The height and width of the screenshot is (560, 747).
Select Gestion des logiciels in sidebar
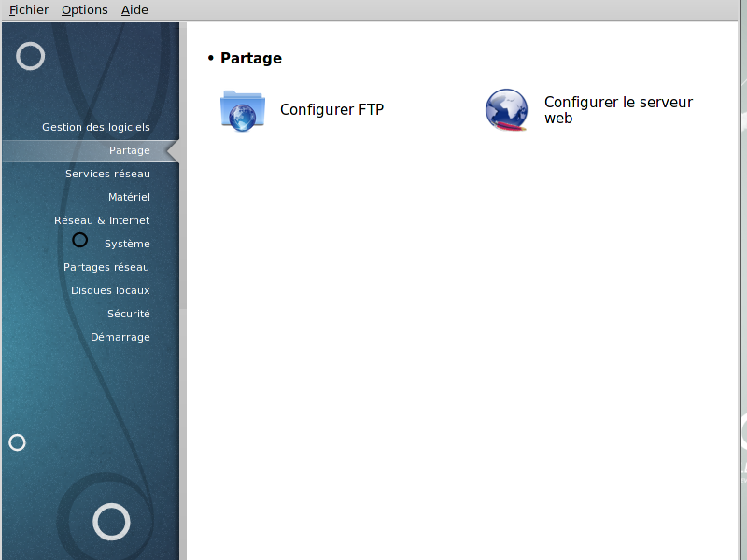point(96,127)
